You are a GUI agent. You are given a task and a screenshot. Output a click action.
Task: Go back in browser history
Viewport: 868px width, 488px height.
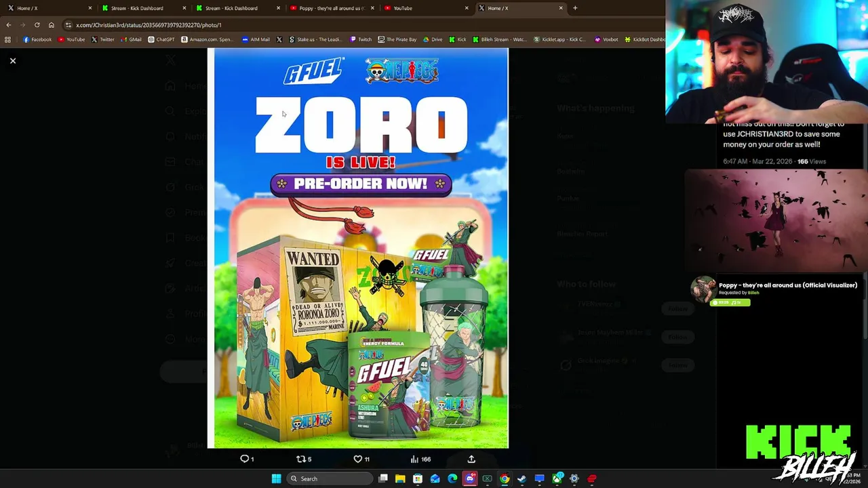tap(9, 25)
